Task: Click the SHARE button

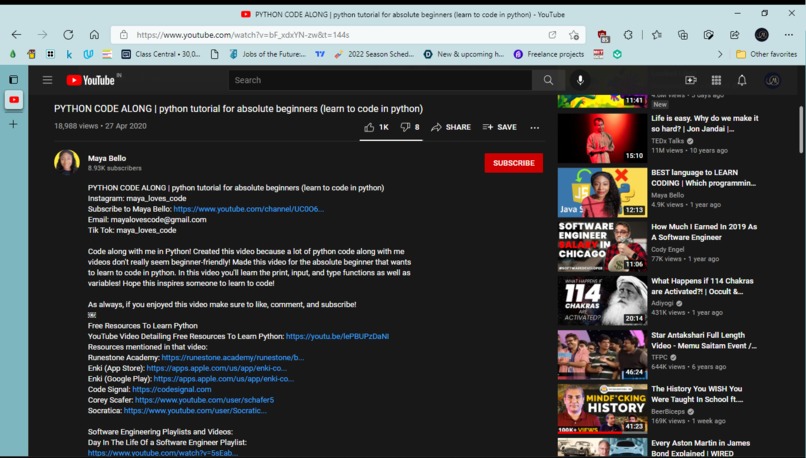Action: [x=451, y=127]
